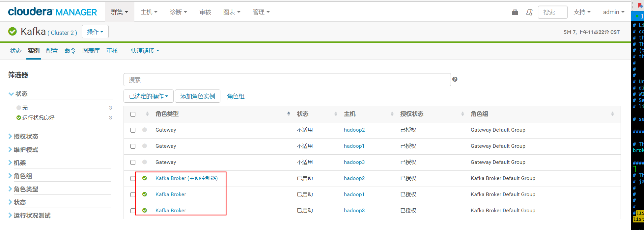This screenshot has width=644, height=230.
Task: Click green health icon of hadoop3 Kafka Broker
Action: [x=145, y=210]
